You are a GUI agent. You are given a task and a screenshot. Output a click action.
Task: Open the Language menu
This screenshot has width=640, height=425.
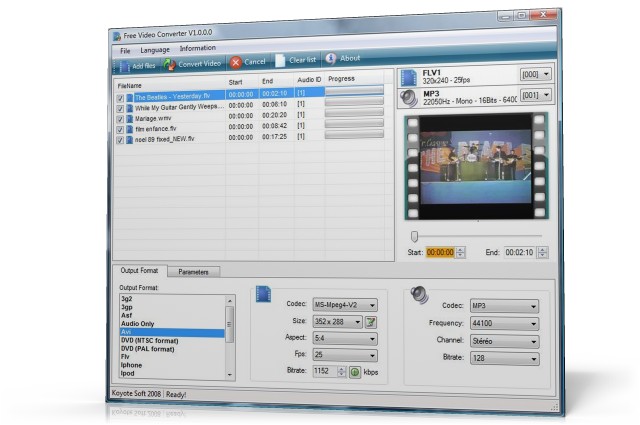click(x=155, y=49)
